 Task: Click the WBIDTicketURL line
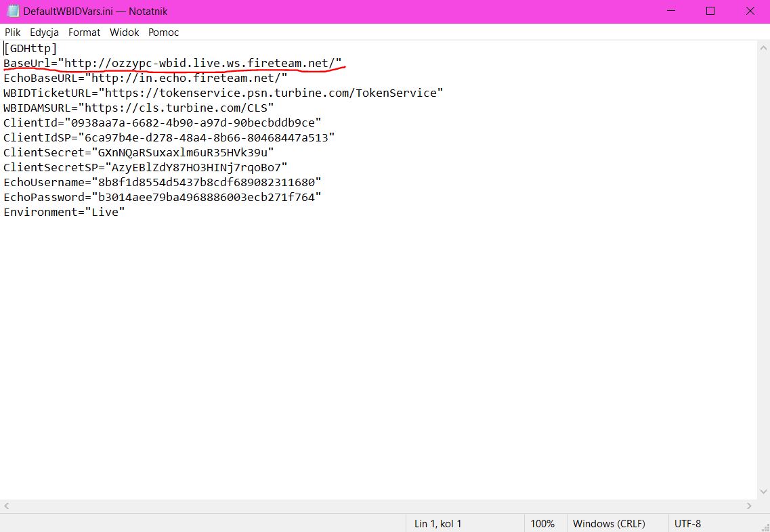pos(223,93)
